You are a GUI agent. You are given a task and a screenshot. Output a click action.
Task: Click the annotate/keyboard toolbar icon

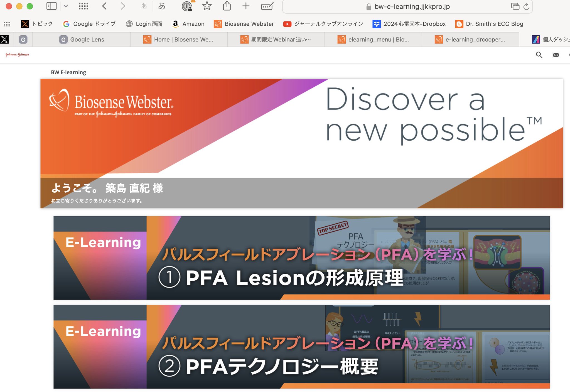267,6
